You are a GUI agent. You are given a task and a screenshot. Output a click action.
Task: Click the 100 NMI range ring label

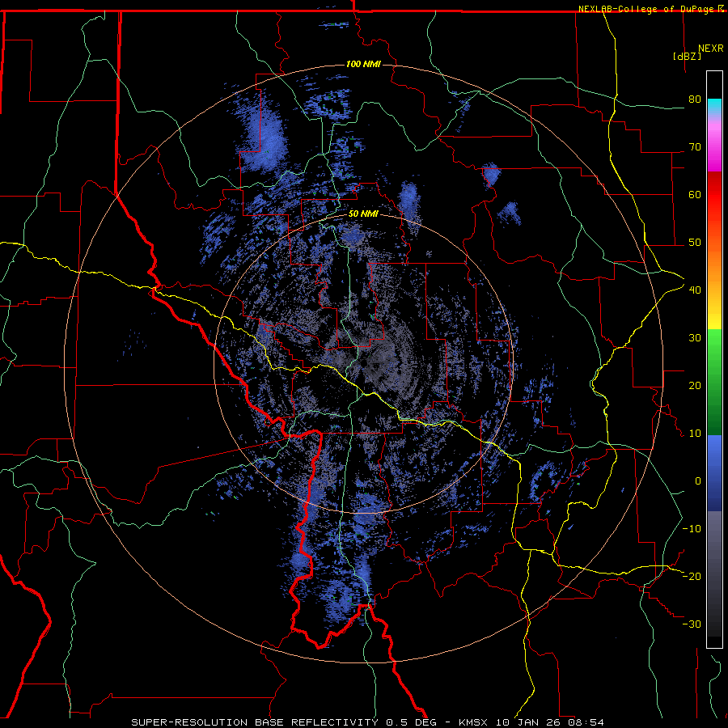[363, 64]
